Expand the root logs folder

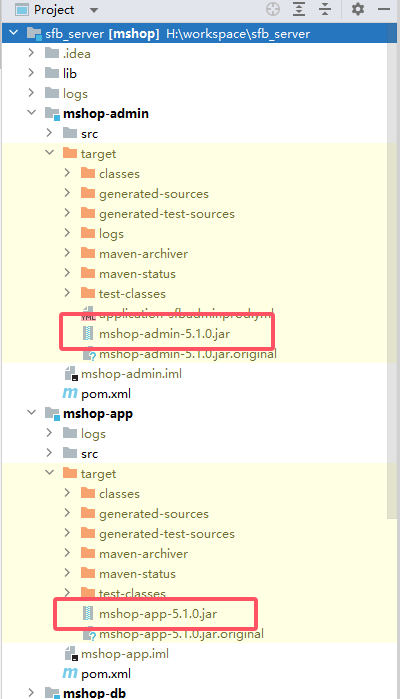[x=31, y=92]
